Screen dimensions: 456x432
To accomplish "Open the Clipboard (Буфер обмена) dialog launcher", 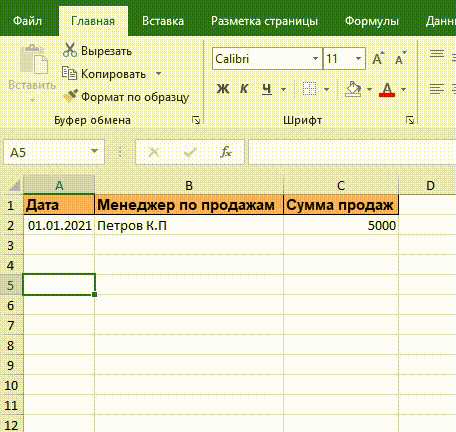I will [x=196, y=120].
